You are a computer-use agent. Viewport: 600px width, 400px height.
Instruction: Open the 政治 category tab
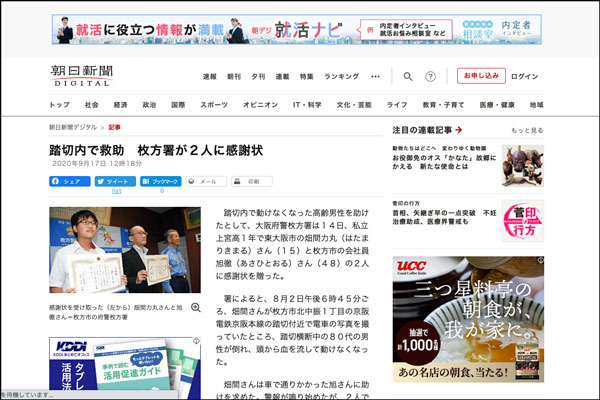pos(149,104)
